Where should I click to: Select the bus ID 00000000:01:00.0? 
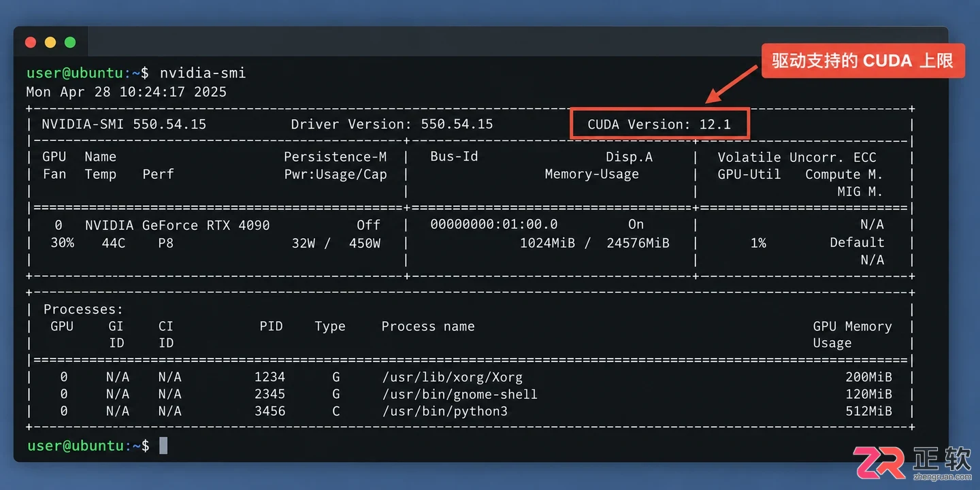(494, 225)
